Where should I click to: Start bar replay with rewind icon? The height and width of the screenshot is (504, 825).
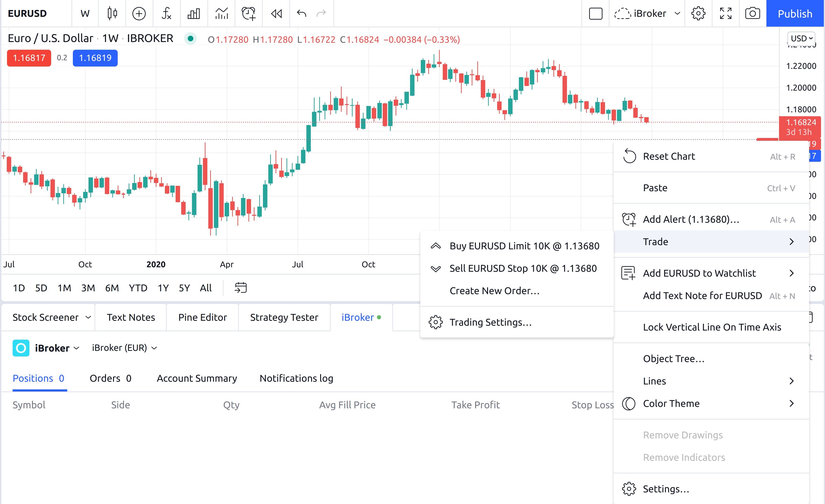[276, 13]
